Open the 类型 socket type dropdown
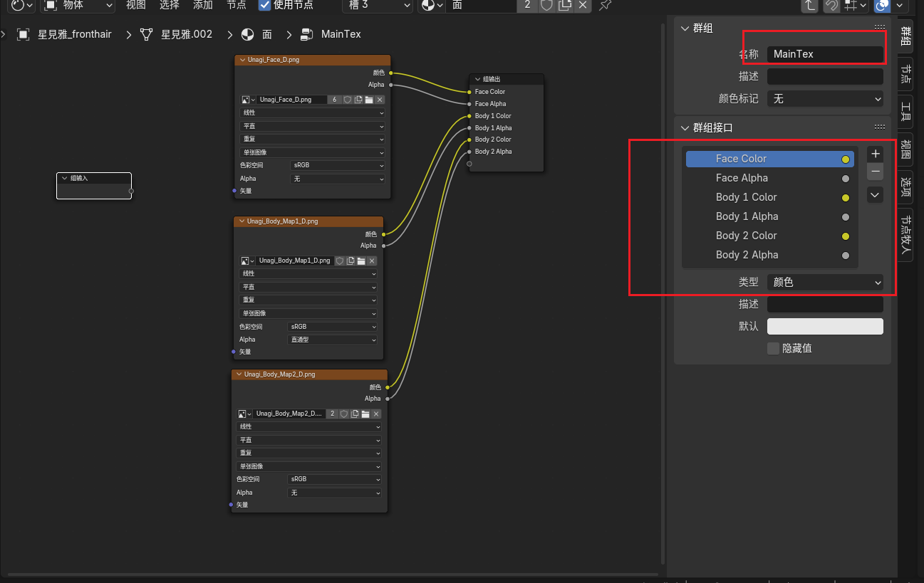 click(824, 283)
